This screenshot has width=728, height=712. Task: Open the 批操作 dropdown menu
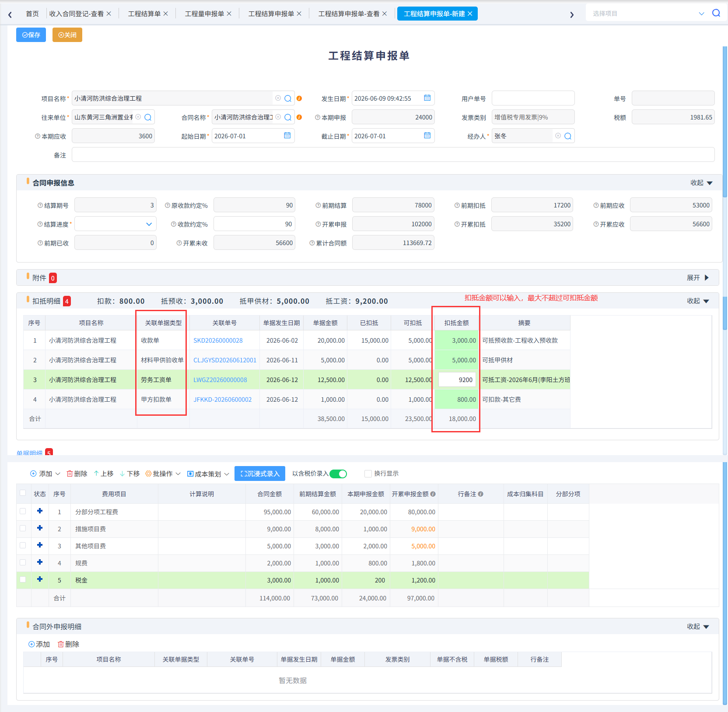[163, 473]
